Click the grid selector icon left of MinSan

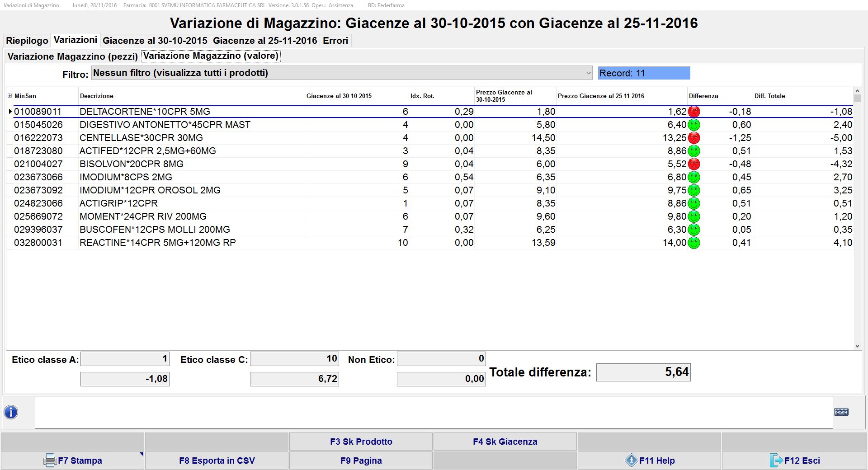[9, 96]
